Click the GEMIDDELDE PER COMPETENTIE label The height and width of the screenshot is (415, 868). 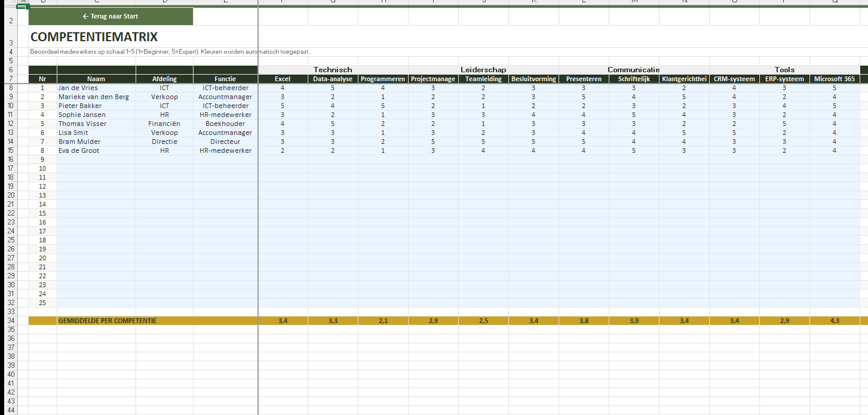pos(108,321)
